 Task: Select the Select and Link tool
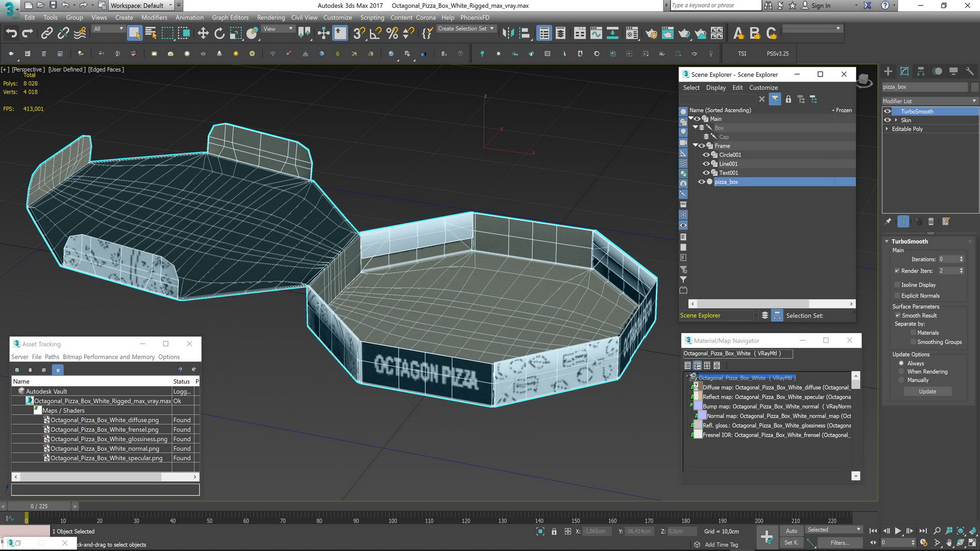[x=46, y=33]
